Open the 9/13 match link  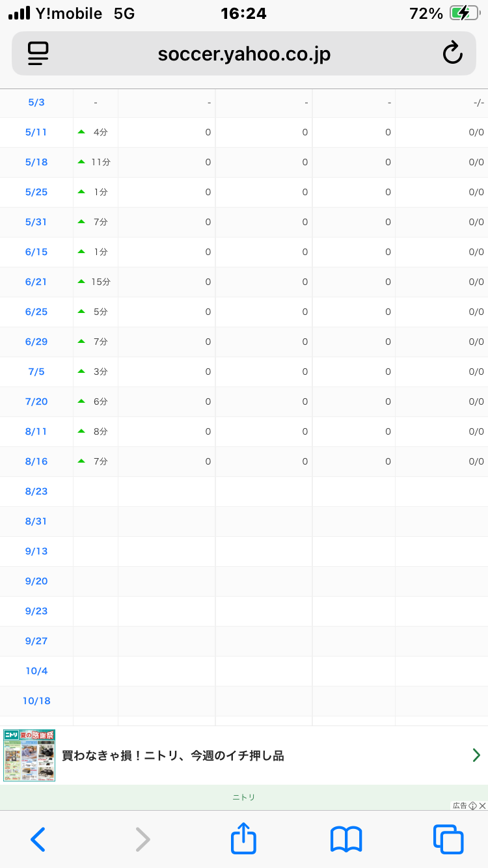[x=36, y=551]
